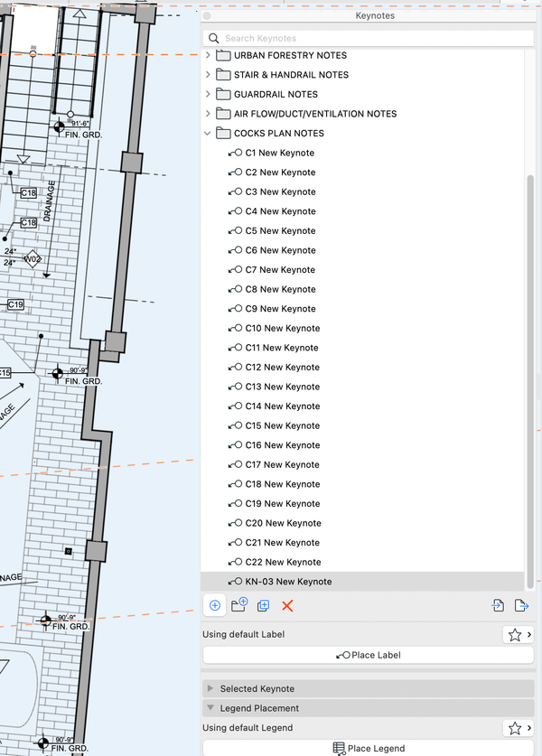This screenshot has width=542, height=756.
Task: Collapse the Legend Placement section
Action: click(x=210, y=708)
